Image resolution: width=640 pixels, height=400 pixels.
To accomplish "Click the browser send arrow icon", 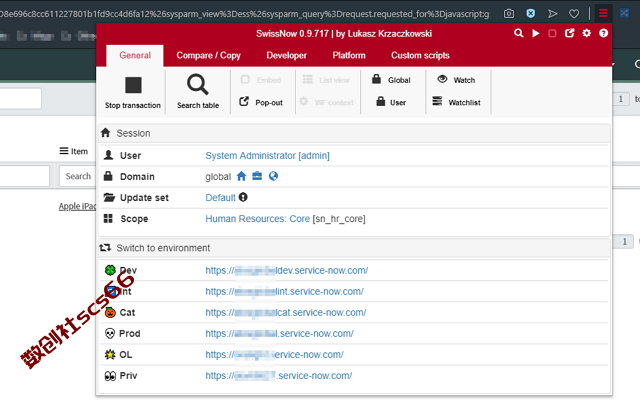I will coord(552,14).
